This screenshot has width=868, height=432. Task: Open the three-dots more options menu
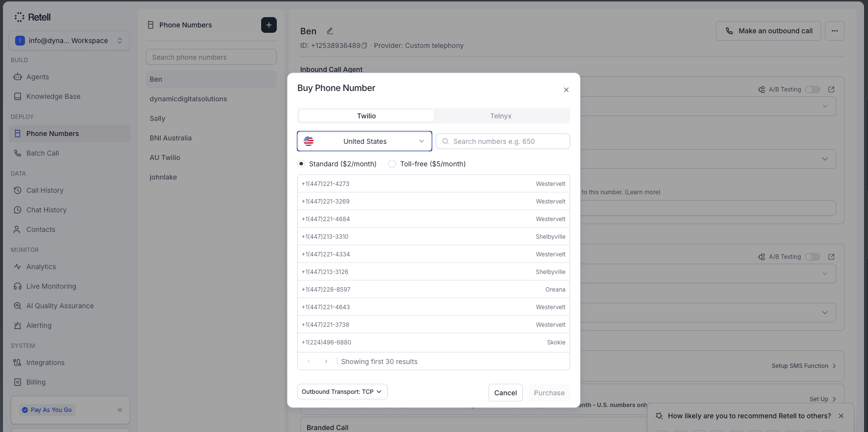835,31
